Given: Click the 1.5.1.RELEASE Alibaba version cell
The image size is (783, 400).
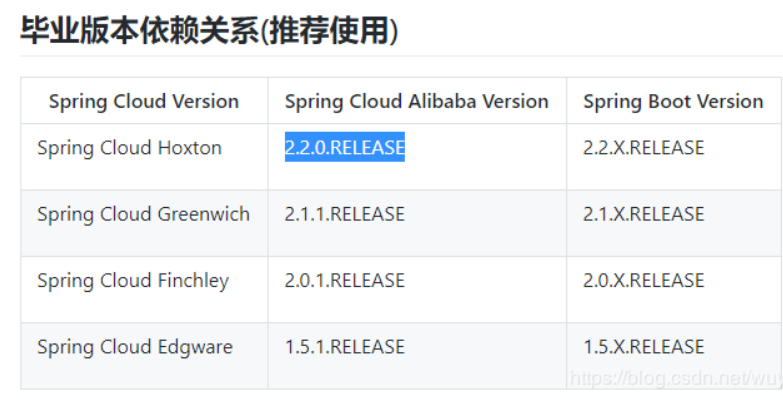Looking at the screenshot, I should [x=417, y=356].
